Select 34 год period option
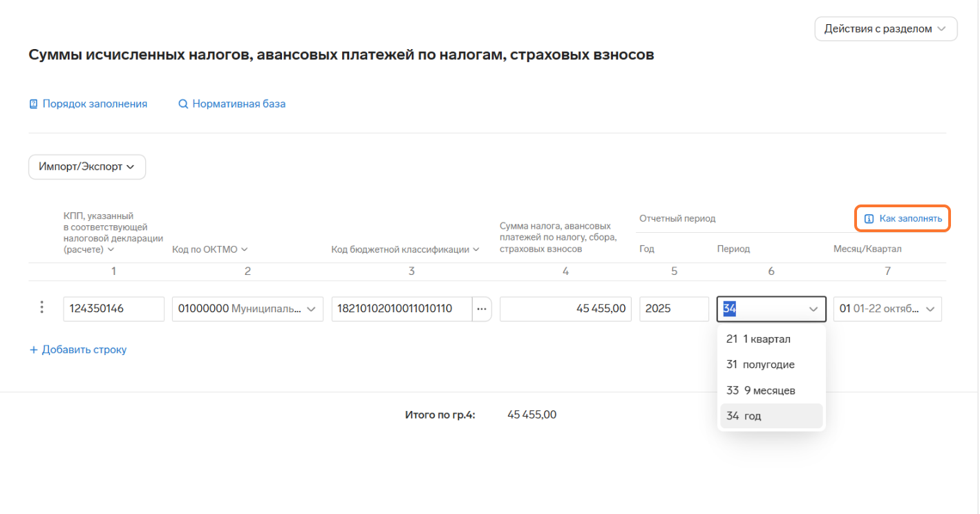 tap(744, 416)
